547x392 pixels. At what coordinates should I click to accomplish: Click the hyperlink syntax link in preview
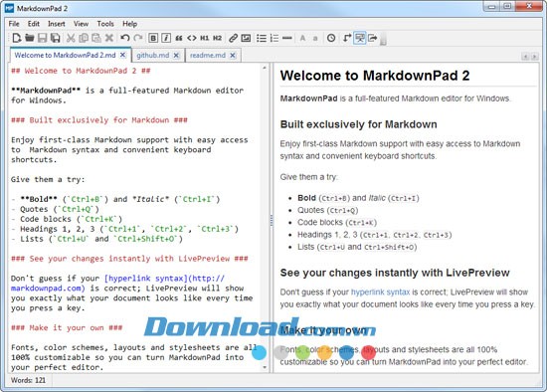[x=380, y=292]
